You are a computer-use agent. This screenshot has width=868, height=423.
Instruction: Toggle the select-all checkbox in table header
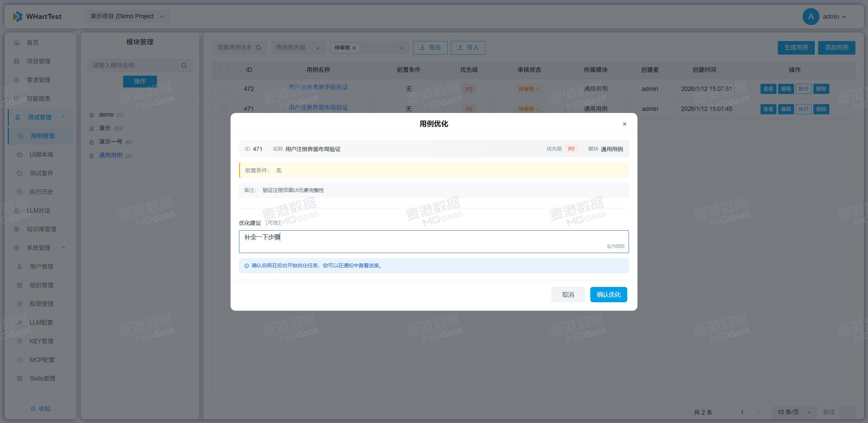(224, 70)
